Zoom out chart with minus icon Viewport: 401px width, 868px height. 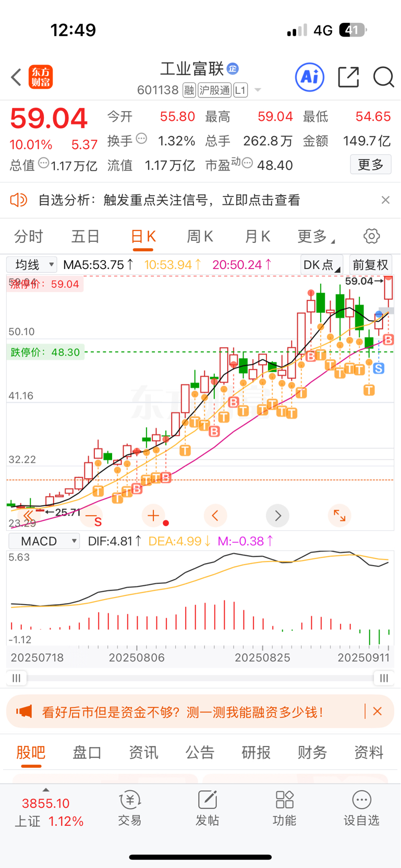91,516
